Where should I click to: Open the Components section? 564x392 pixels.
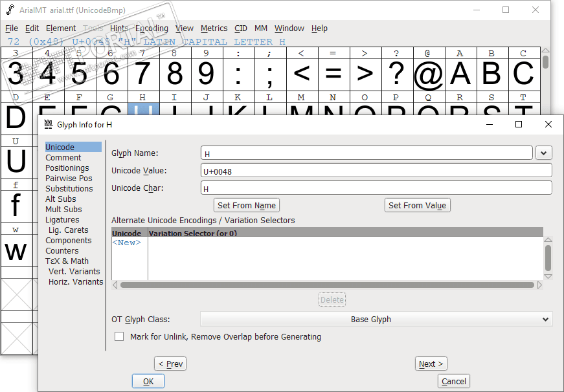click(x=69, y=241)
